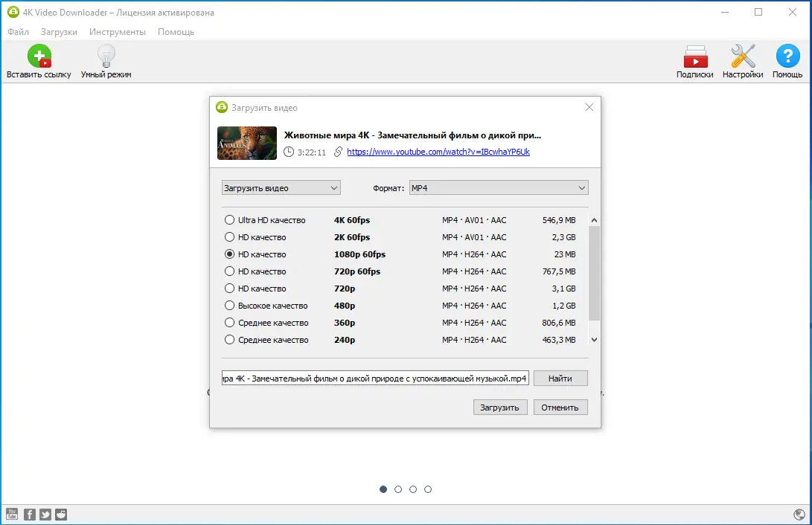This screenshot has width=812, height=525.
Task: Toggle Умный режим lightbulb icon
Action: 106,56
